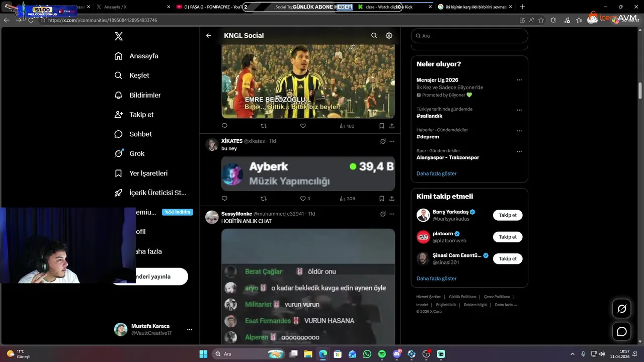Screen dimensions: 644x362
Task: Follow Şinasi Cem Esentürk
Action: click(508, 258)
